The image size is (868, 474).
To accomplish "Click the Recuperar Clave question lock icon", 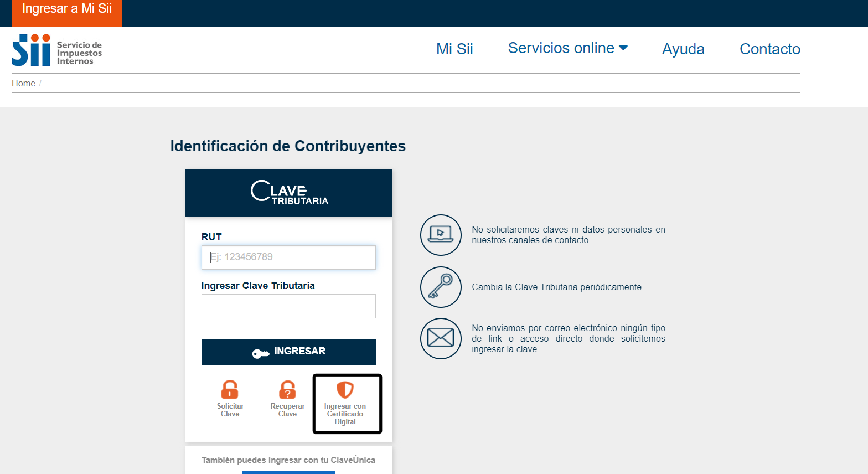I will (287, 389).
